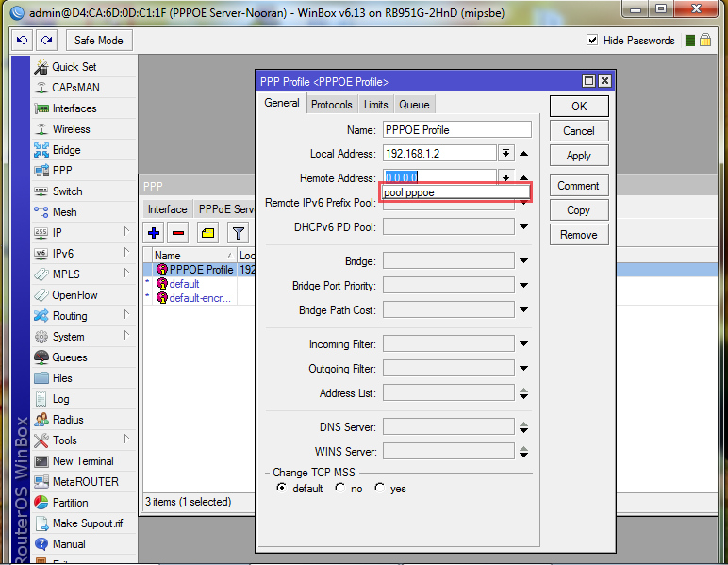Click the Filter funnel icon

click(x=238, y=233)
